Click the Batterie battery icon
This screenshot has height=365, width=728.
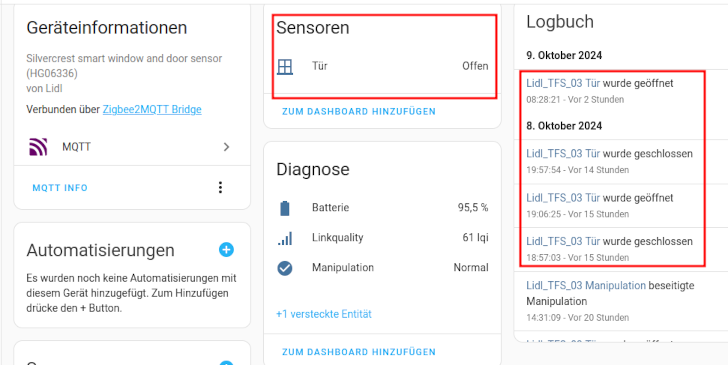[285, 208]
